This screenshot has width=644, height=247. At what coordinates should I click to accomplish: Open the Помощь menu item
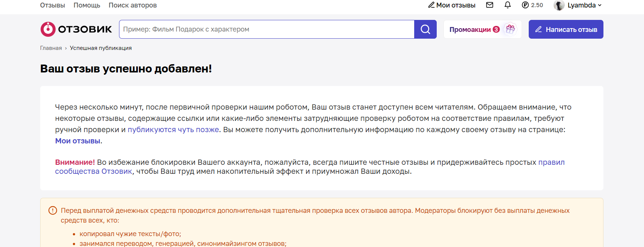[87, 5]
